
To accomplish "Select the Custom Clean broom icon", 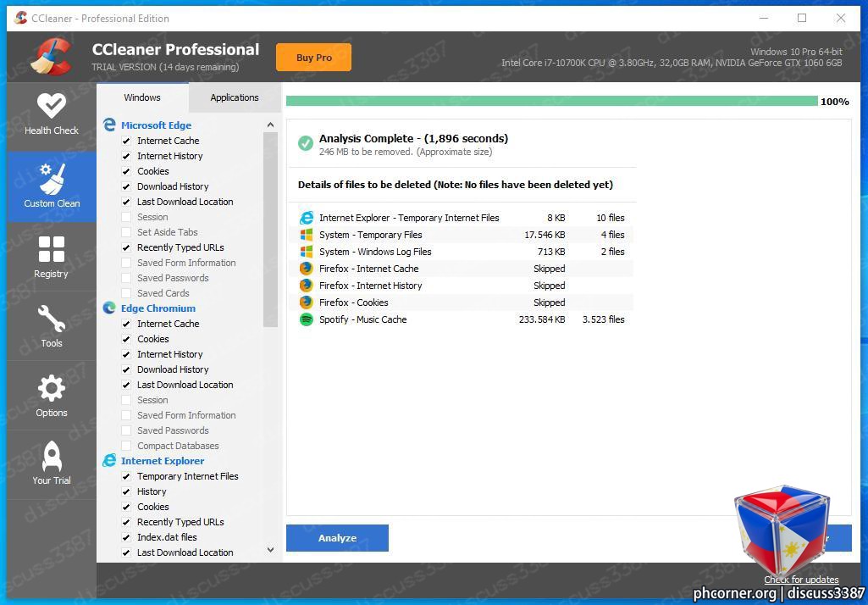I will (x=53, y=179).
